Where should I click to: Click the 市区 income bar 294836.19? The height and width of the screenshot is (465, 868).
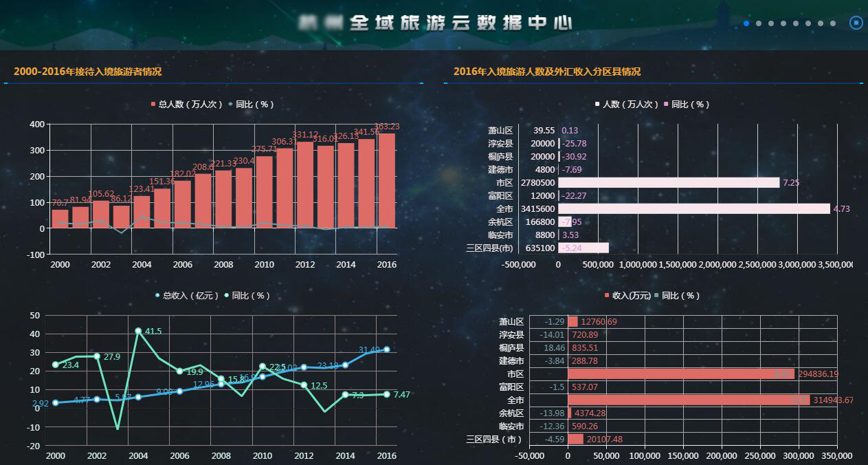(681, 374)
